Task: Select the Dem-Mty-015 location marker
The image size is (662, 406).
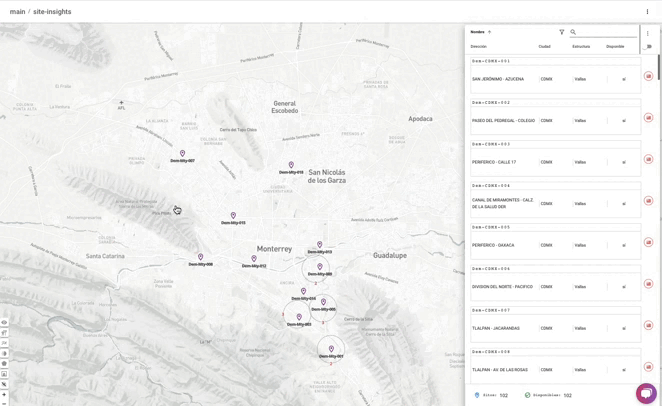Action: pos(233,216)
